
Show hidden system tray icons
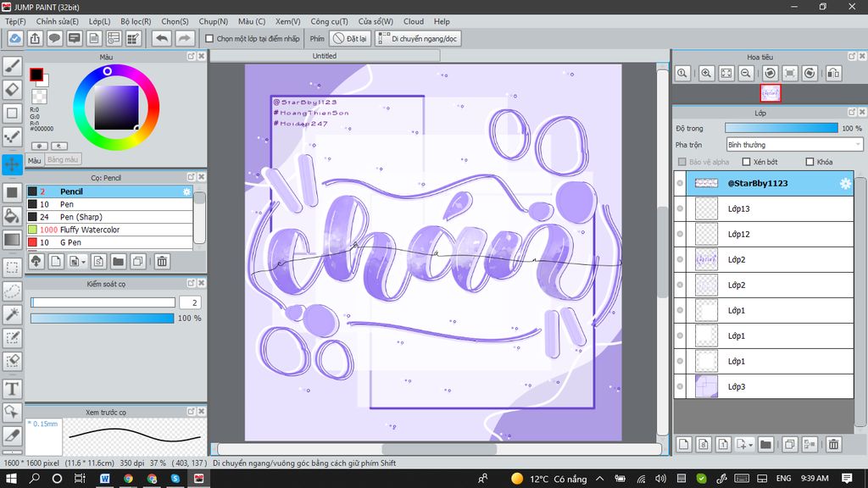click(600, 479)
